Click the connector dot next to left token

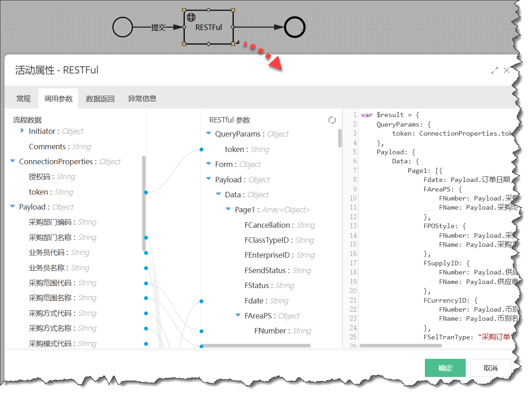(146, 192)
